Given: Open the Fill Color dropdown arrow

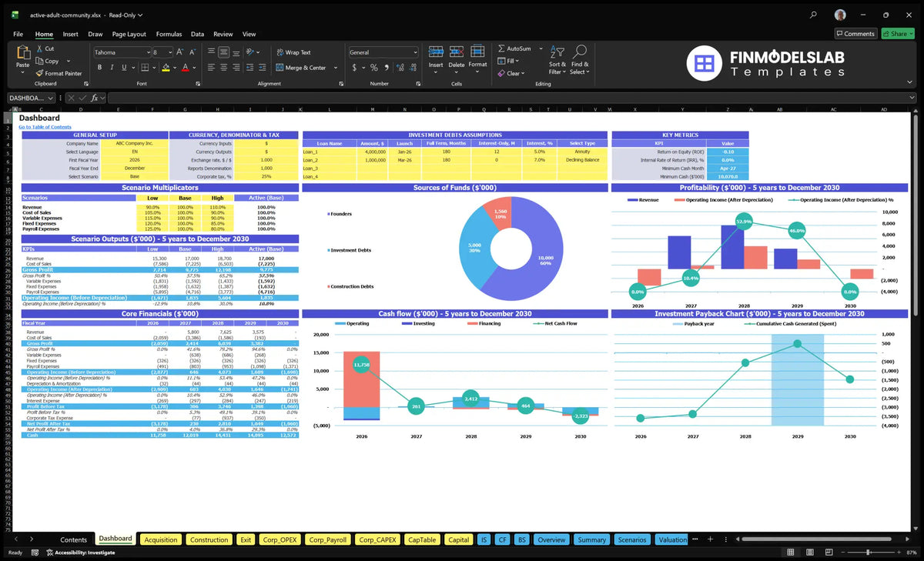Looking at the screenshot, I should click(x=174, y=68).
